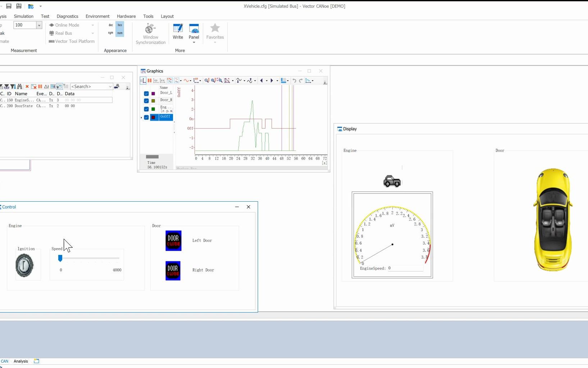Viewport: 588px width, 368px height.
Task: Click the Window Synchronization icon
Action: (x=150, y=29)
